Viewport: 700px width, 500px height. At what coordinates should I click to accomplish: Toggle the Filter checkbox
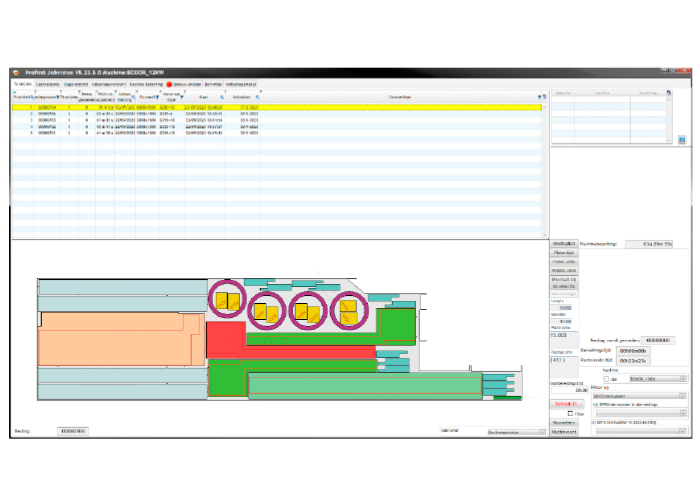pos(570,413)
